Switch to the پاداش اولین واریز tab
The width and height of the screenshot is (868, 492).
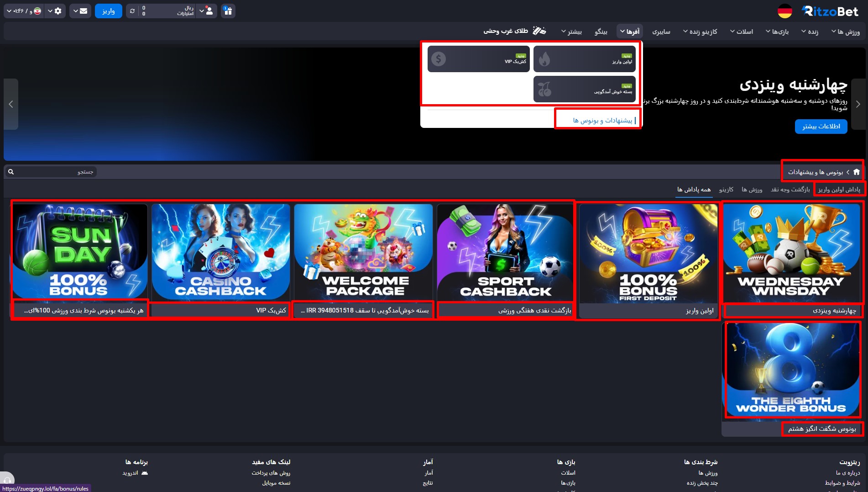pyautogui.click(x=839, y=190)
